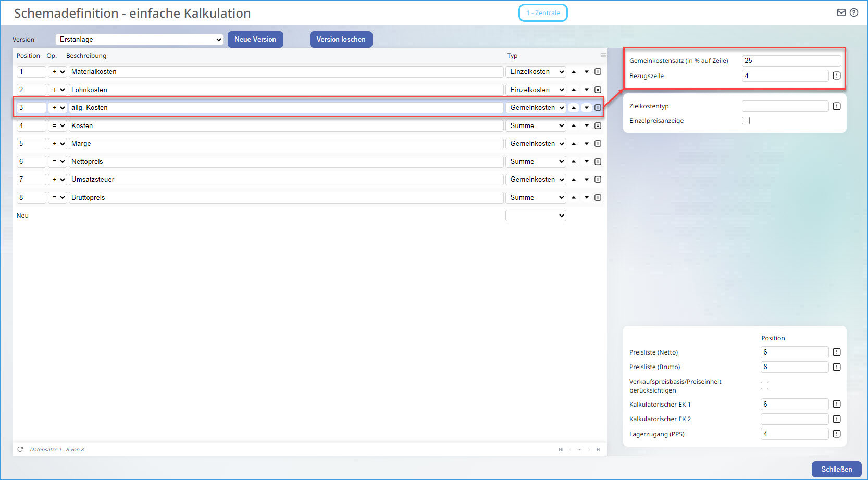
Task: Click the Gemeinkostensatz input field
Action: point(790,61)
